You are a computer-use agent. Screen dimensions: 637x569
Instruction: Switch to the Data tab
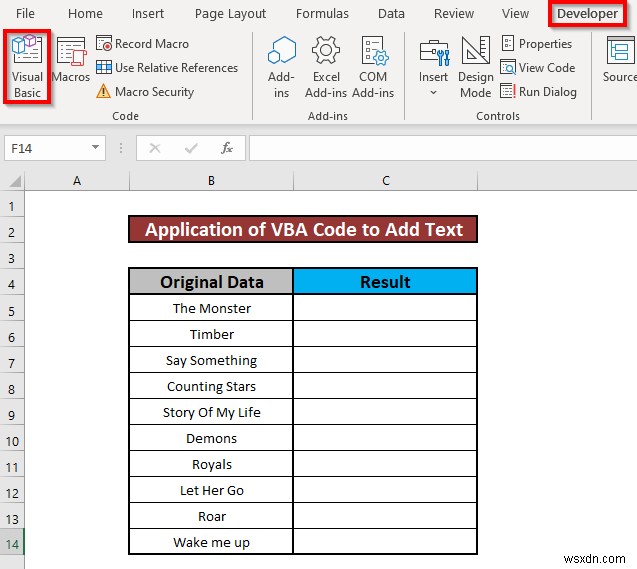click(391, 14)
